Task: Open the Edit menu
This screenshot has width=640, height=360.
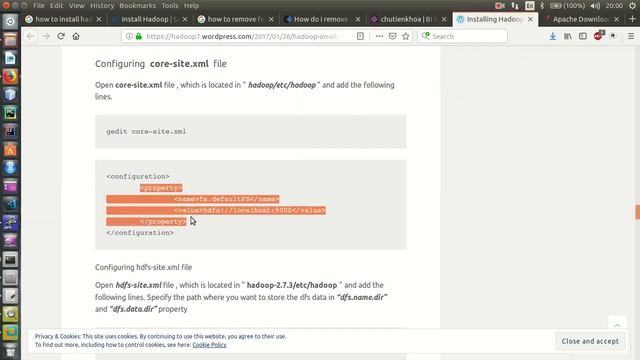Action: click(x=56, y=6)
